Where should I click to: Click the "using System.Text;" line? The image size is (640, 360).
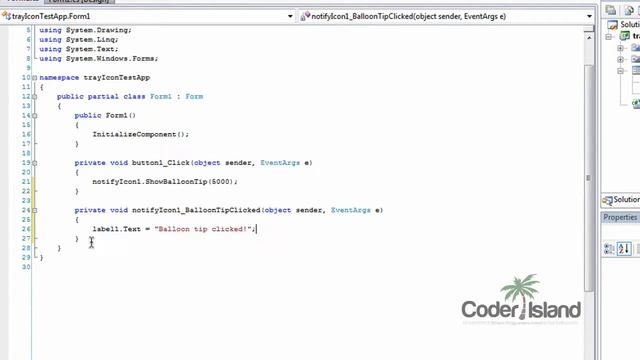click(79, 49)
